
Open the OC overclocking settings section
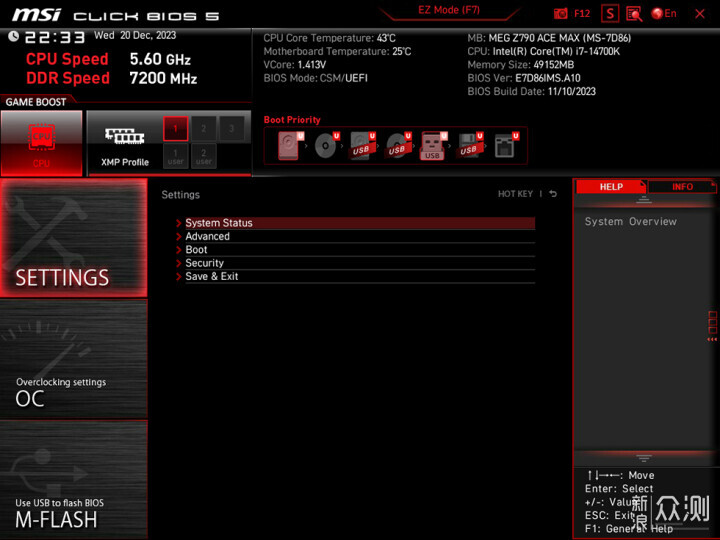73,359
